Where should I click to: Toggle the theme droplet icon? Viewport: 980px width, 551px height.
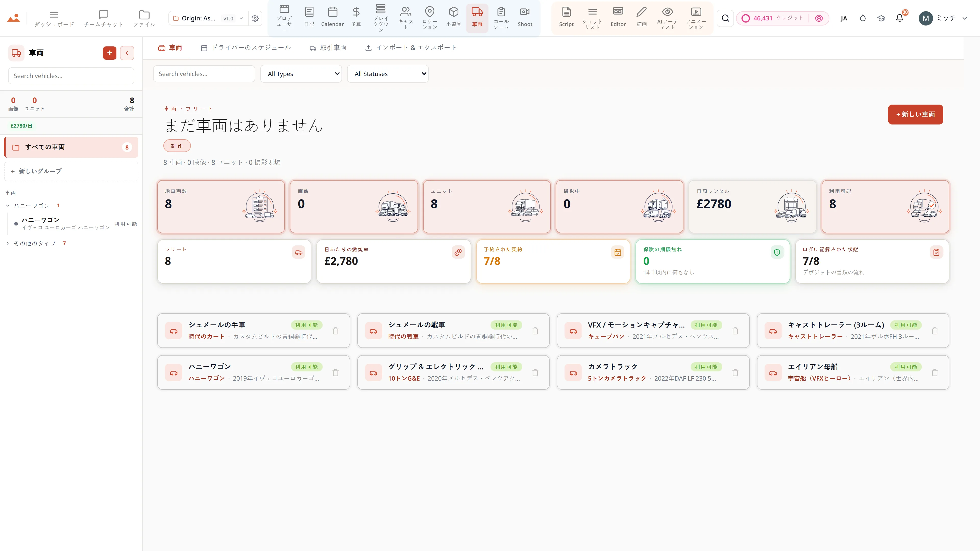coord(863,18)
